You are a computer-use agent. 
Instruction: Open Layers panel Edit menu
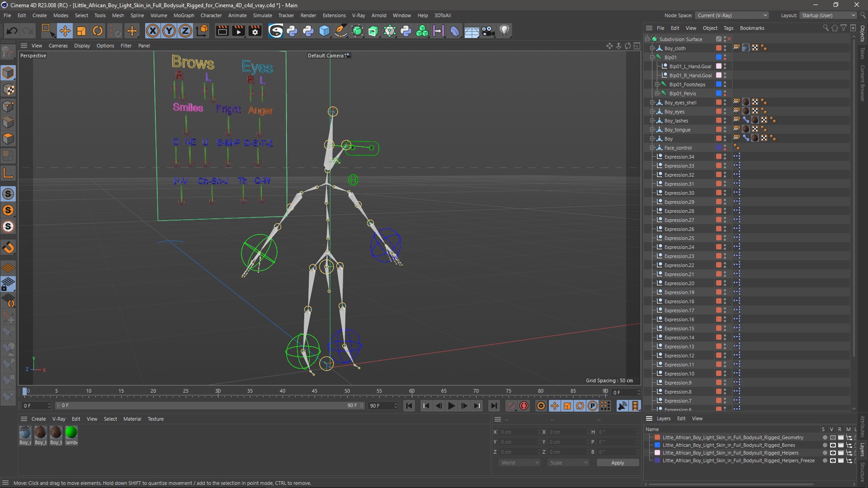click(x=681, y=418)
